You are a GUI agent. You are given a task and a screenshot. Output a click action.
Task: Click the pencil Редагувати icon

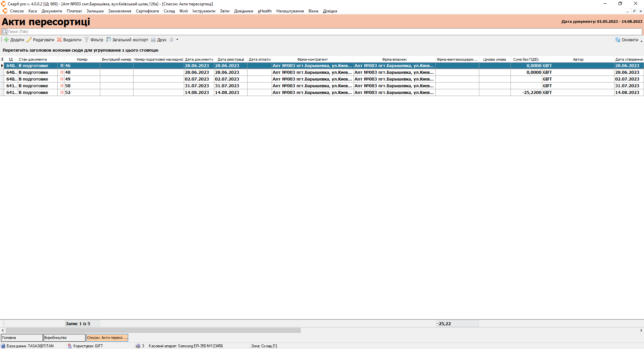click(29, 40)
